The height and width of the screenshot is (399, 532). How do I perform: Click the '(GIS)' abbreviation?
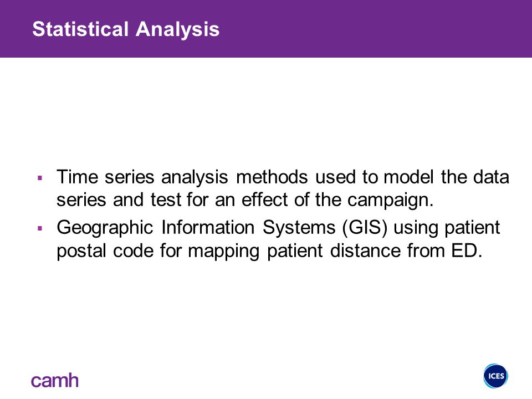[365, 227]
